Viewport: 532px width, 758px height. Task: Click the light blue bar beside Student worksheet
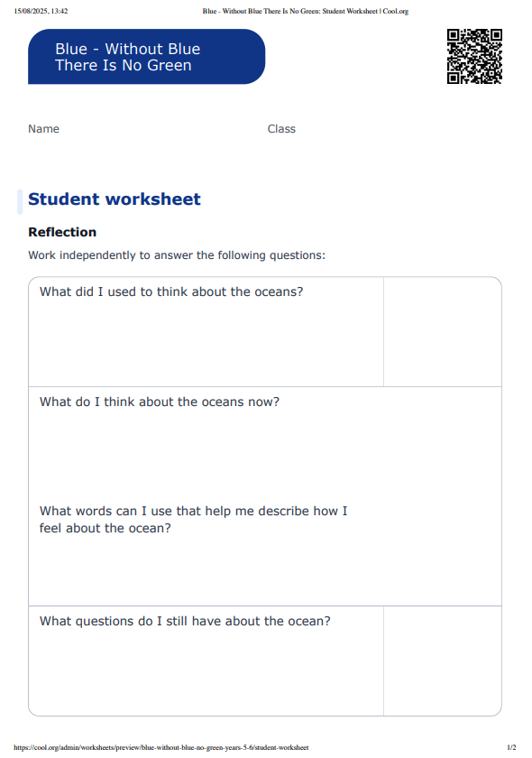pyautogui.click(x=20, y=201)
